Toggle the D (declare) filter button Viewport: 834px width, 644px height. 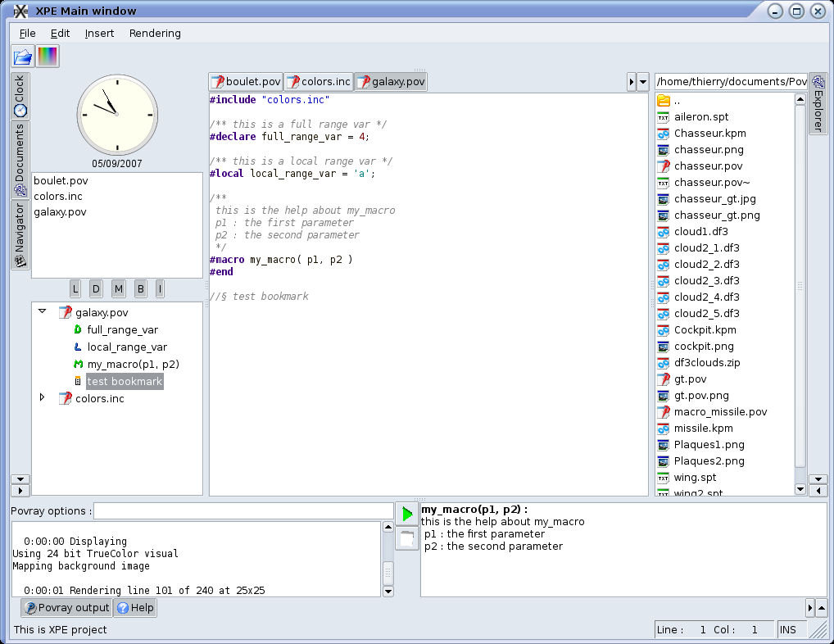click(96, 288)
